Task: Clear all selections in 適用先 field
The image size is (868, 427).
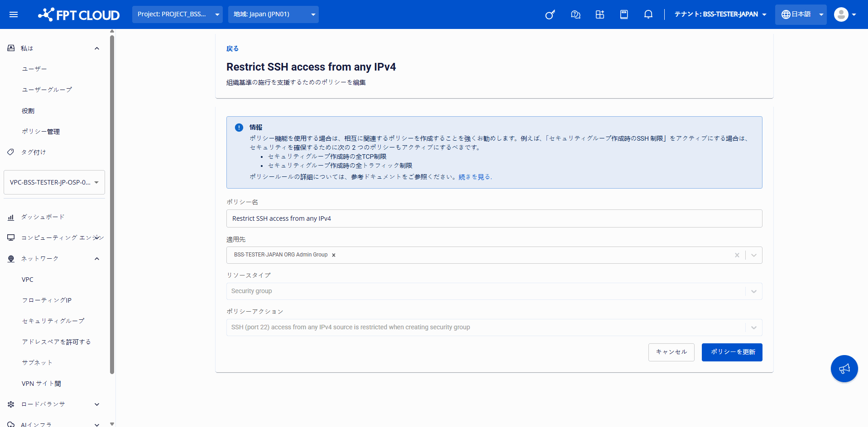Action: point(737,255)
